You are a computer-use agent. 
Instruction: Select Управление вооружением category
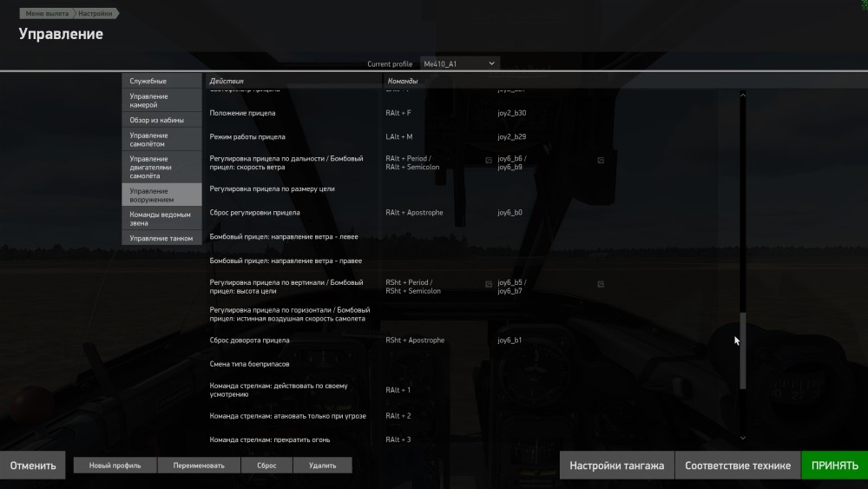(161, 195)
